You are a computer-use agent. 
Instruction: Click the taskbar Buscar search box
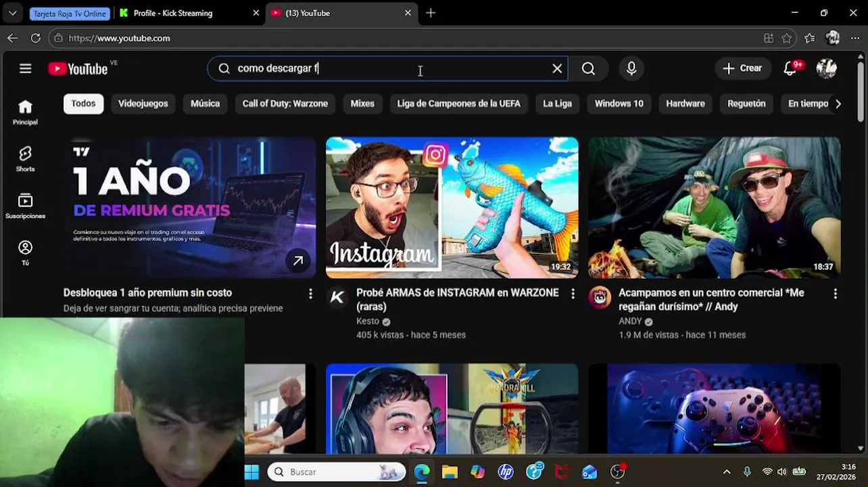click(x=336, y=472)
